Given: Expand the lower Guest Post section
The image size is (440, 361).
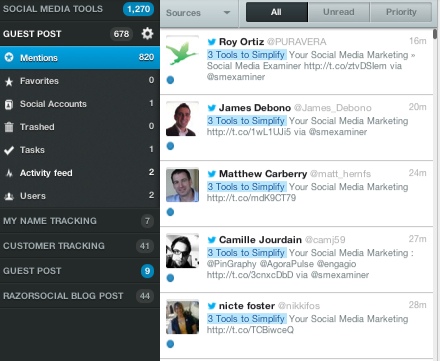Looking at the screenshot, I should point(80,271).
